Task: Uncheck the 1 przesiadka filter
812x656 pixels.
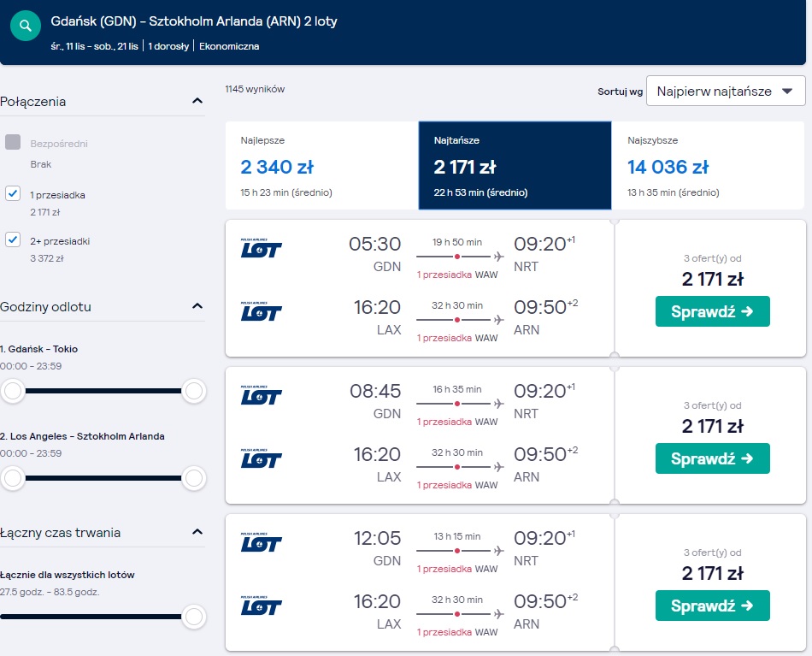Action: pos(13,194)
